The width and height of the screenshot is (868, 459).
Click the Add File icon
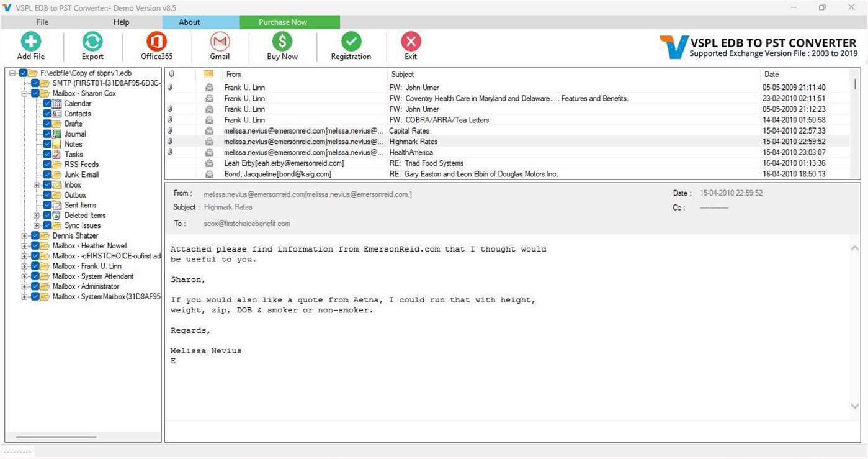pyautogui.click(x=30, y=43)
